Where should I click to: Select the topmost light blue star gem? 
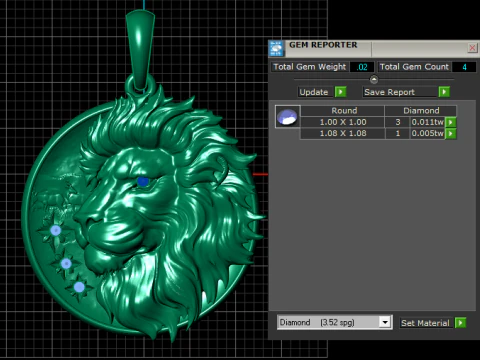tap(55, 230)
